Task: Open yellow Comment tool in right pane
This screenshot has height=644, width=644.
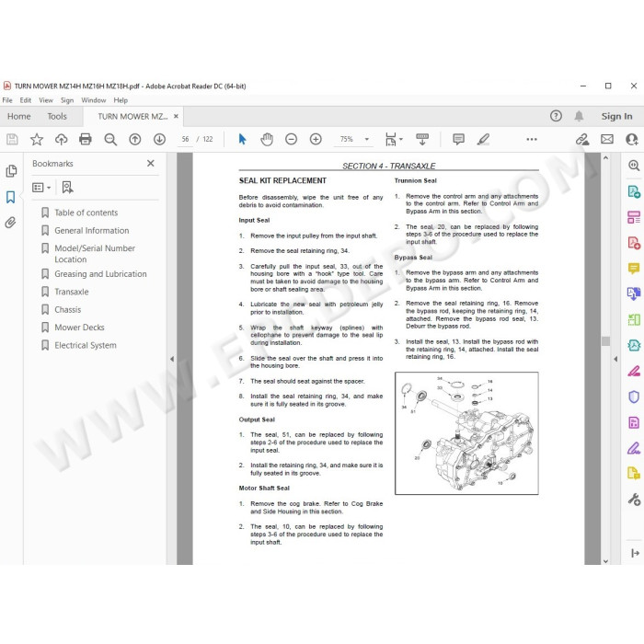Action: [x=634, y=269]
